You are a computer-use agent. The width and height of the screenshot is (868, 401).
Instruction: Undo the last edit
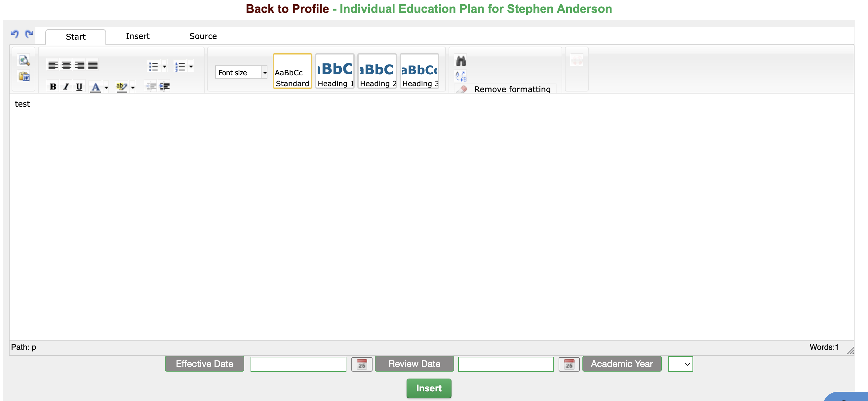pos(15,34)
